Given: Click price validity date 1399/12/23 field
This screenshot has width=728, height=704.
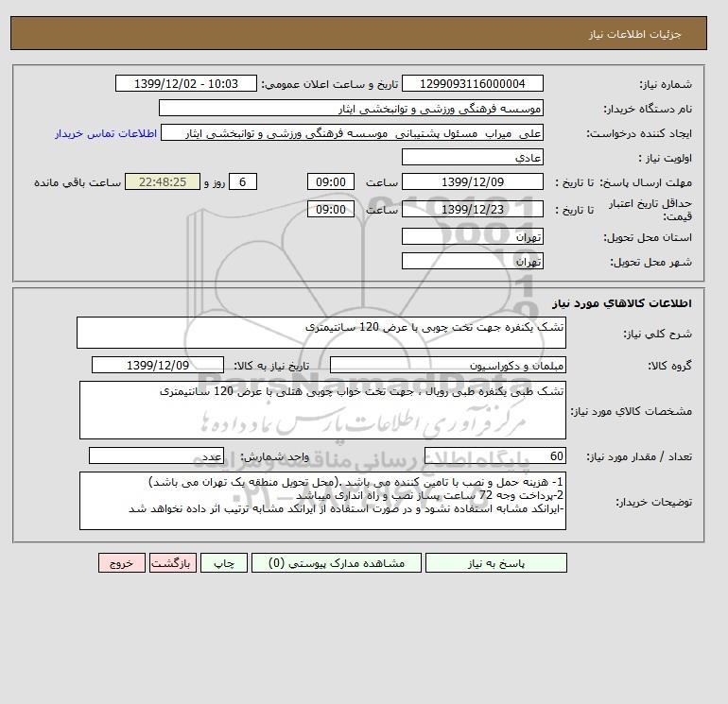Looking at the screenshot, I should pos(472,209).
